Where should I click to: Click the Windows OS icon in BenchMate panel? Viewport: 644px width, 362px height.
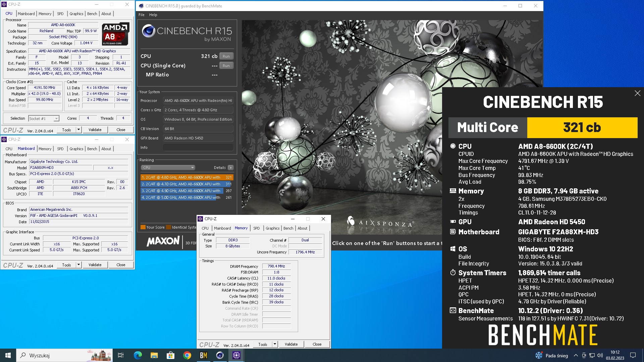coord(453,249)
